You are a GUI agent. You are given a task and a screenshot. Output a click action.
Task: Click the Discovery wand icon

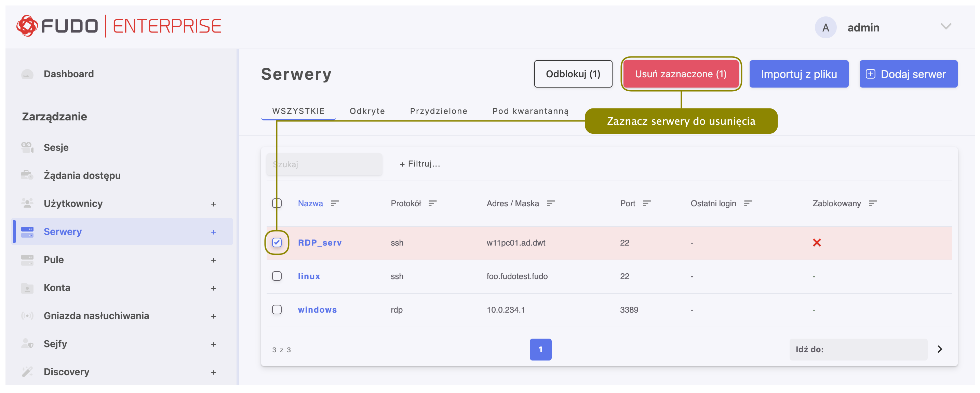tap(27, 372)
